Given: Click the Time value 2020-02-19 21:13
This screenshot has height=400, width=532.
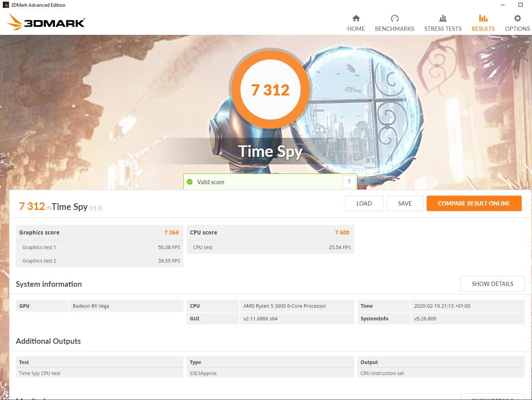Looking at the screenshot, I should [x=467, y=306].
